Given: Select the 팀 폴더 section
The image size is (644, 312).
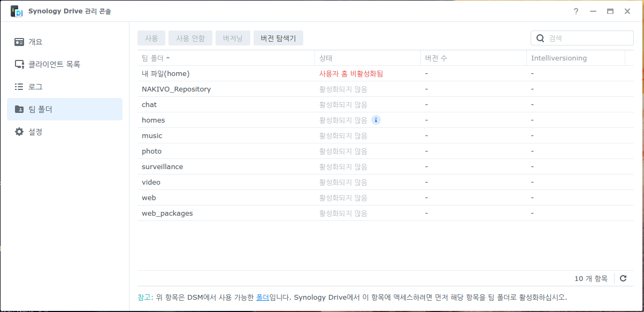Looking at the screenshot, I should [65, 109].
